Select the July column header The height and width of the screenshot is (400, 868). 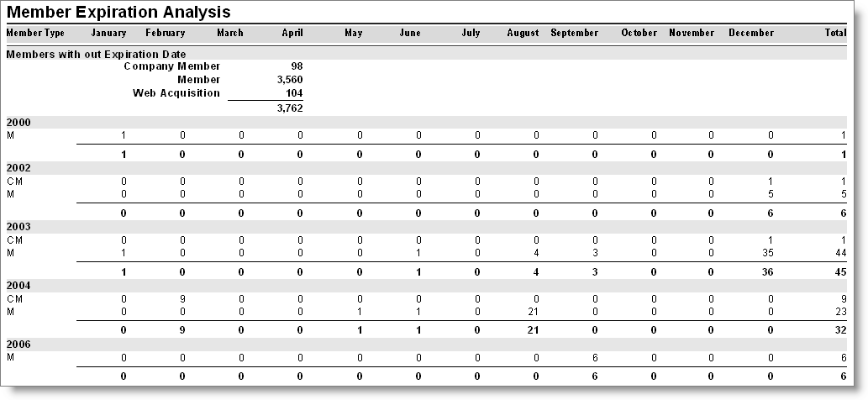tap(471, 33)
